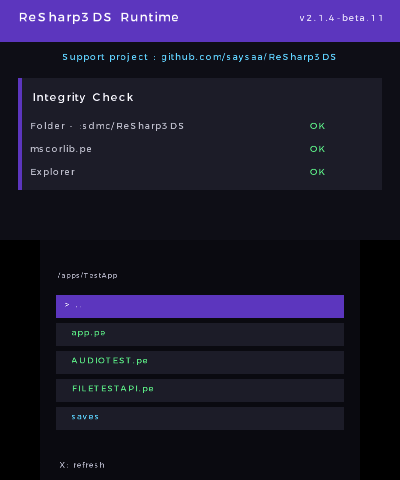Click the "X: refresh" hint text
400x480 pixels.
coord(82,465)
